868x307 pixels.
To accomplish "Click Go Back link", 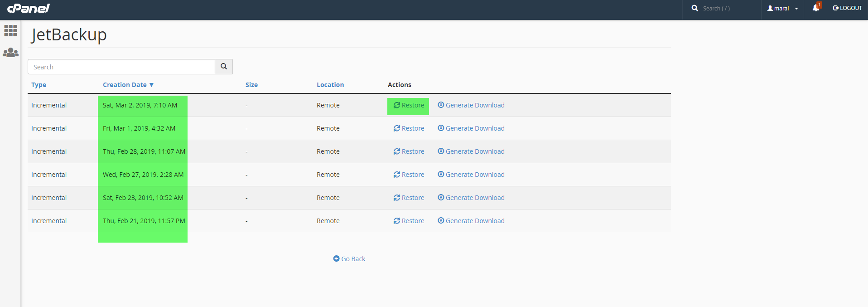I will coord(349,259).
